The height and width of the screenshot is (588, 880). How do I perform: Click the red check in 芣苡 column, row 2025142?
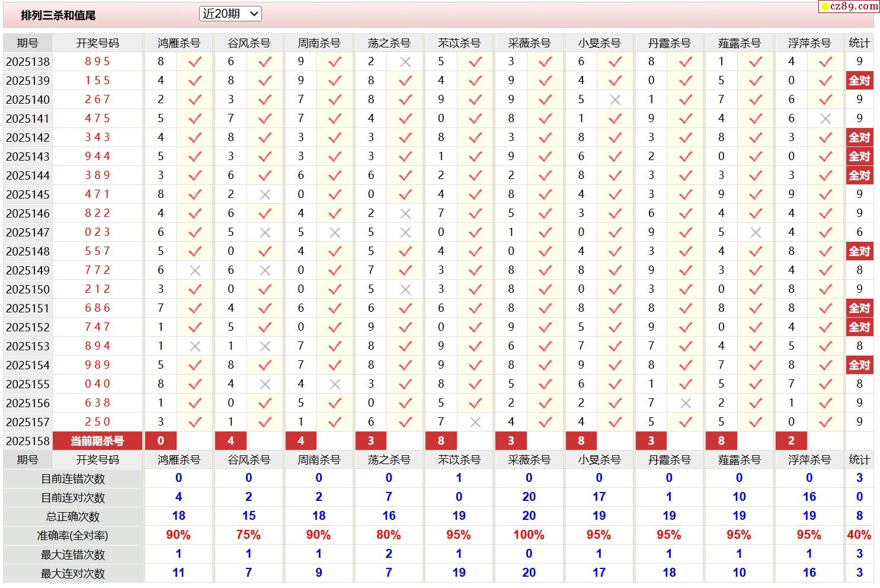pos(475,137)
